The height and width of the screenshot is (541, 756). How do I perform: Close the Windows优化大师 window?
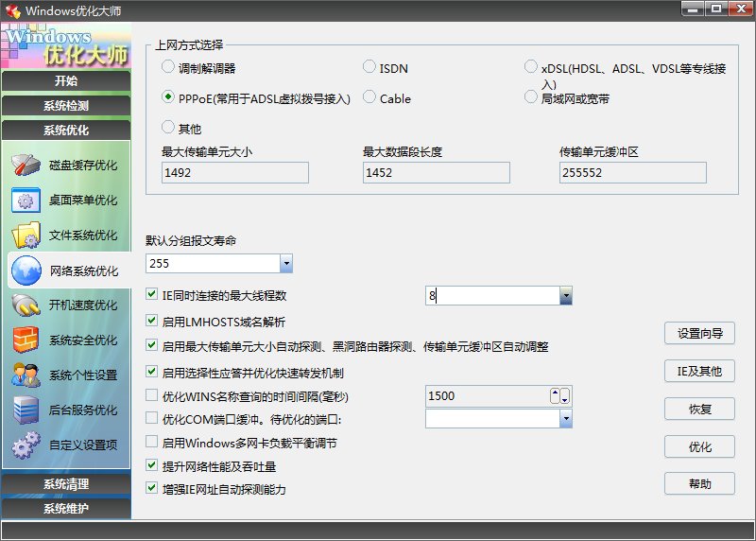coord(741,9)
